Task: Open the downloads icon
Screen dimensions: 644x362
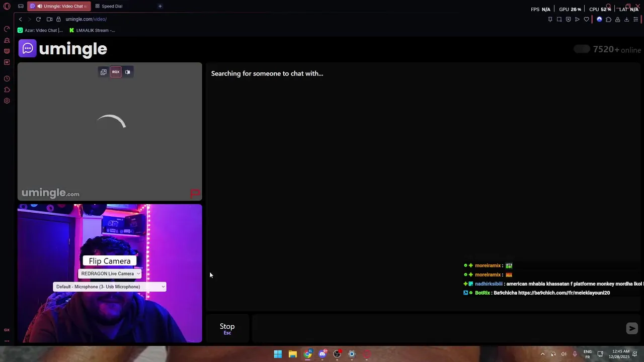Action: coord(626,19)
